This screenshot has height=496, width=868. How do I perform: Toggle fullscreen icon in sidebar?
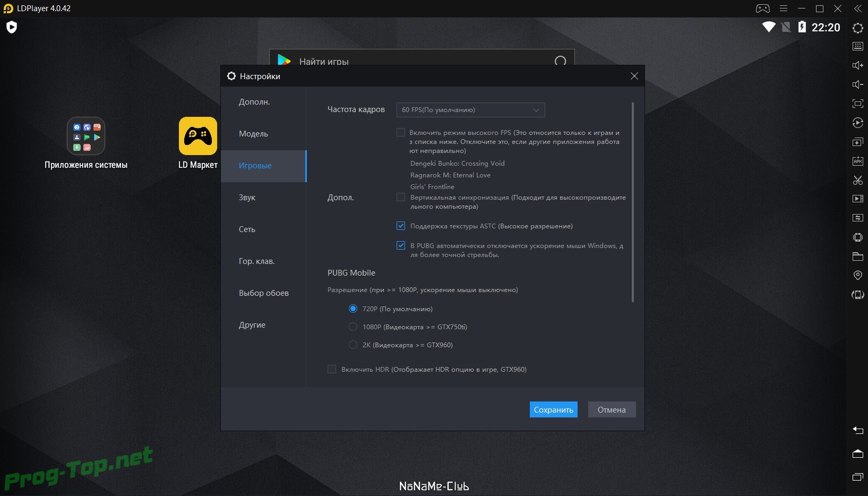857,104
